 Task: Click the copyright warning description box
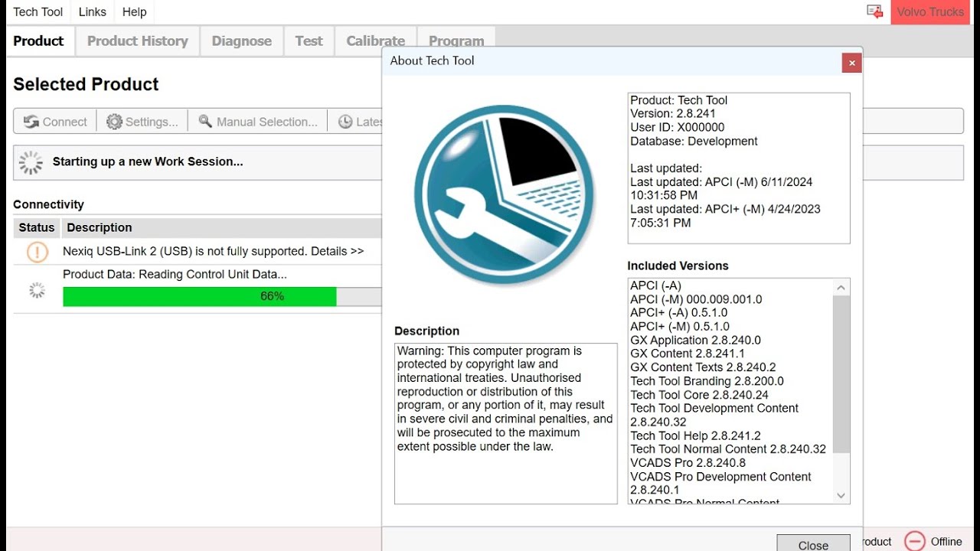point(505,423)
